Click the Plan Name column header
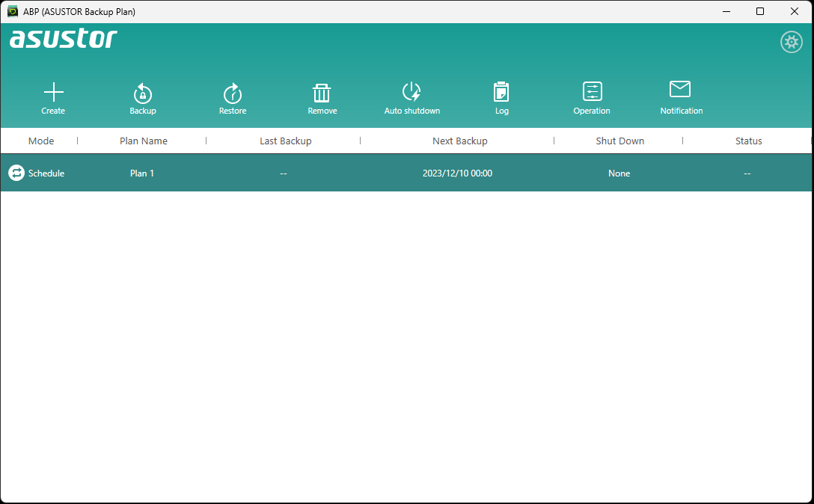Screen dimensions: 814x504 tap(144, 141)
